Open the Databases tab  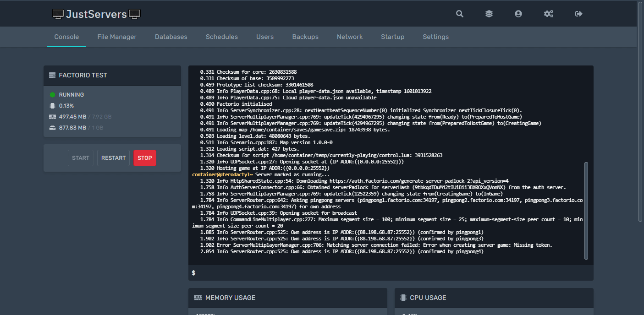[x=171, y=37]
